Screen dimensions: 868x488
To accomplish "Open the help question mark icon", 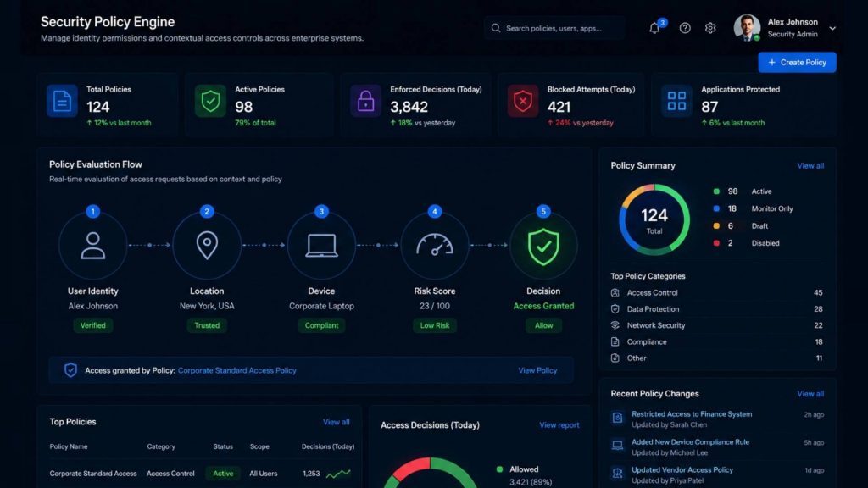I will tap(685, 28).
